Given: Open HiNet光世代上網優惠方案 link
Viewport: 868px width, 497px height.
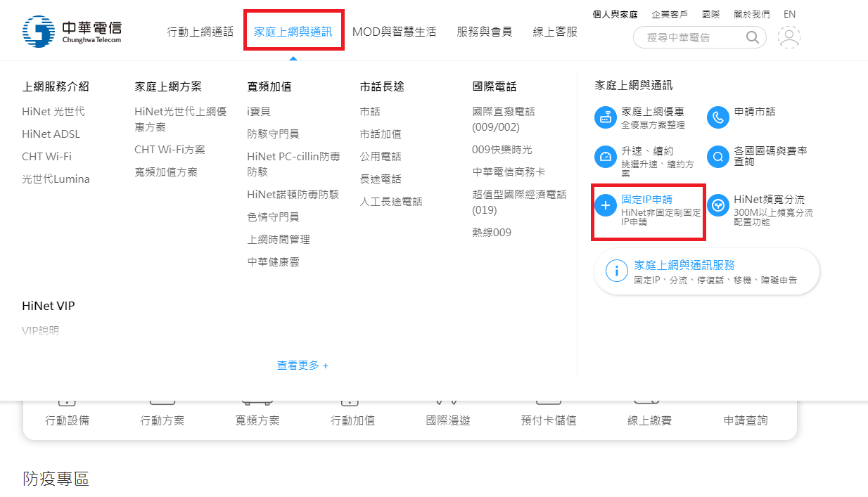Looking at the screenshot, I should (181, 120).
